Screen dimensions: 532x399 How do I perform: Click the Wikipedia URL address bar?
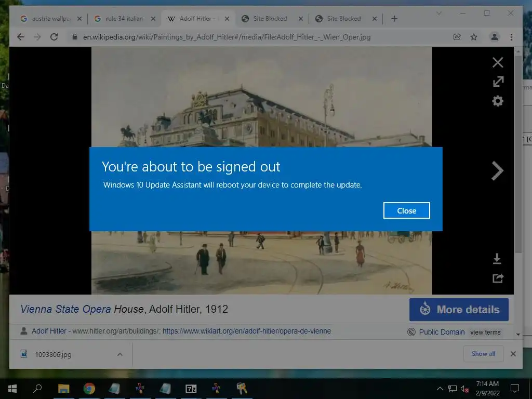tap(227, 37)
